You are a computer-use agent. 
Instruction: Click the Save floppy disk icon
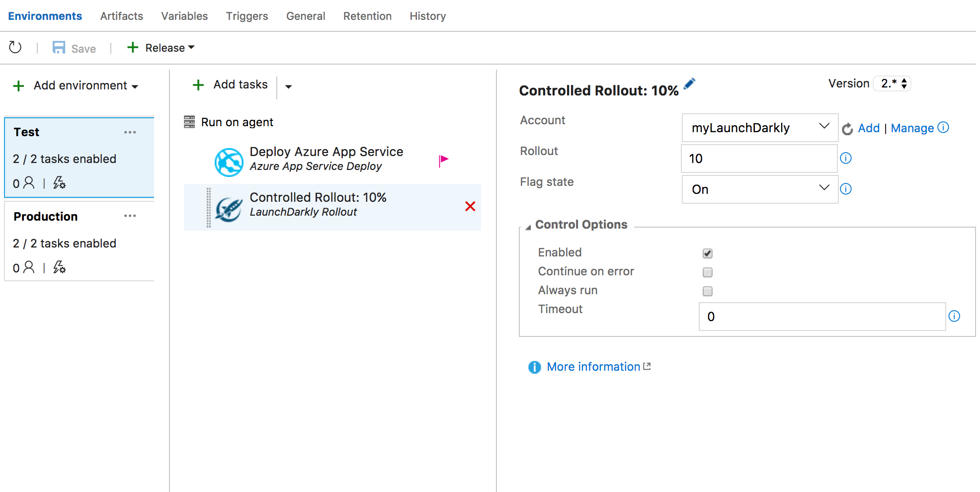tap(59, 48)
